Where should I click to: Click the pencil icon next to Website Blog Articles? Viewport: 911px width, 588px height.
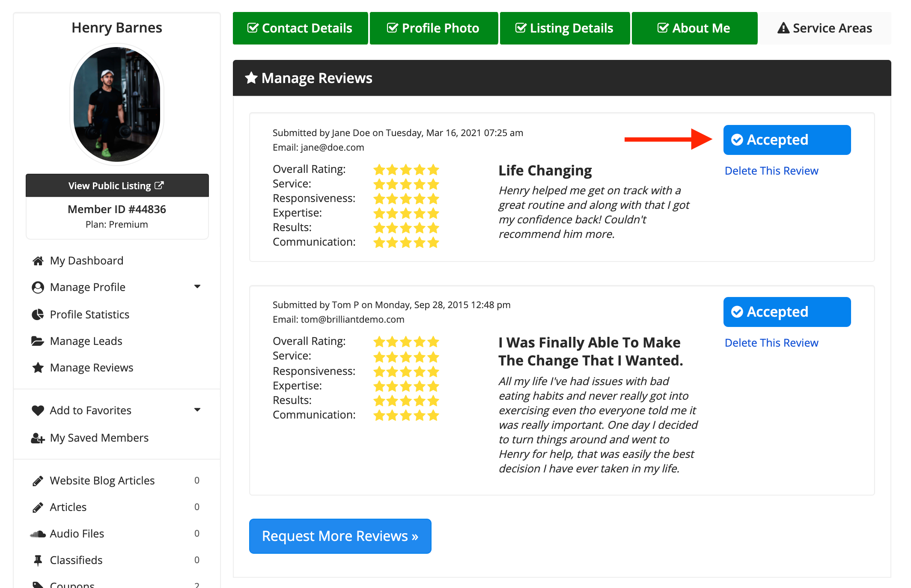point(38,481)
